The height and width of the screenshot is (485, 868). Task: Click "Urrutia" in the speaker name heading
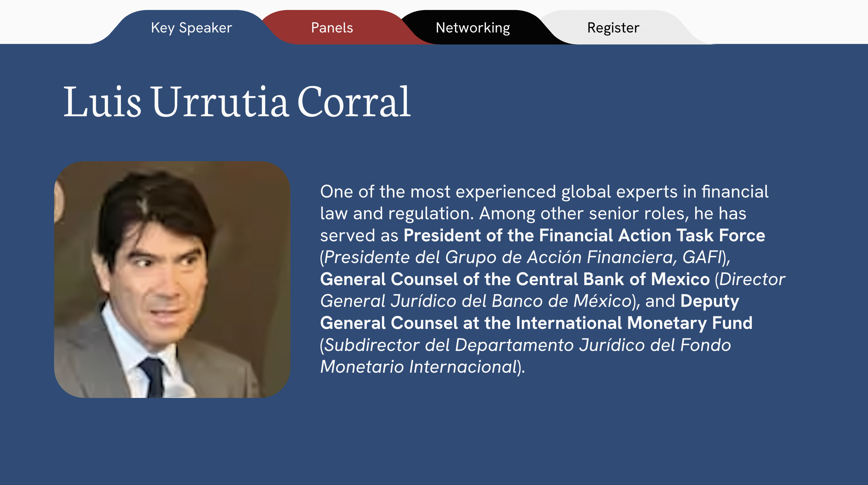point(220,102)
